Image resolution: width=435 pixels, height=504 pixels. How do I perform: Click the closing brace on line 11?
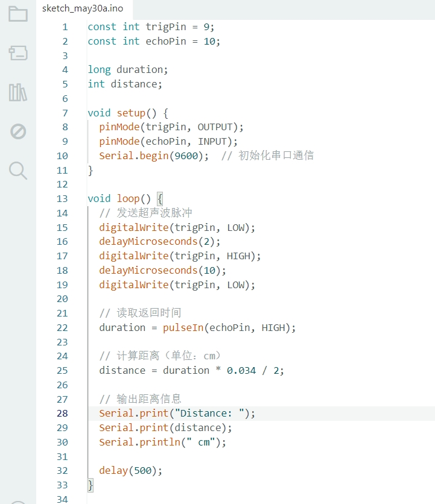(90, 171)
